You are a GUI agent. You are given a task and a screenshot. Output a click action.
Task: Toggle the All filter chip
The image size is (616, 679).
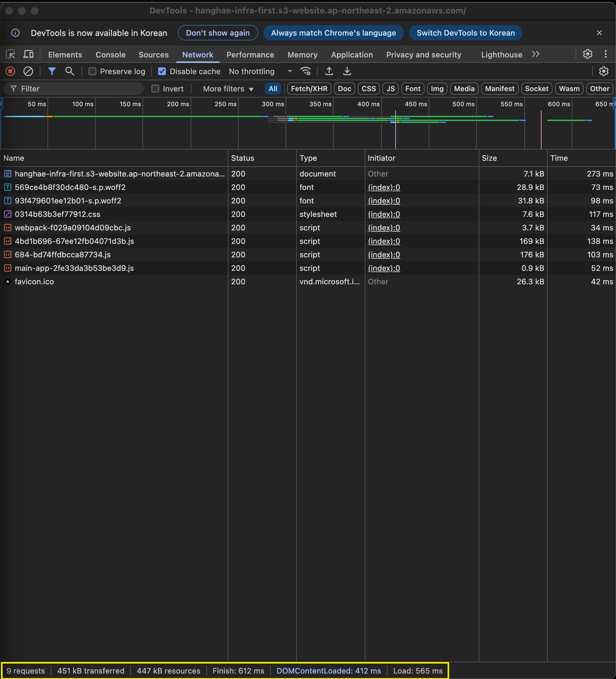pos(273,89)
